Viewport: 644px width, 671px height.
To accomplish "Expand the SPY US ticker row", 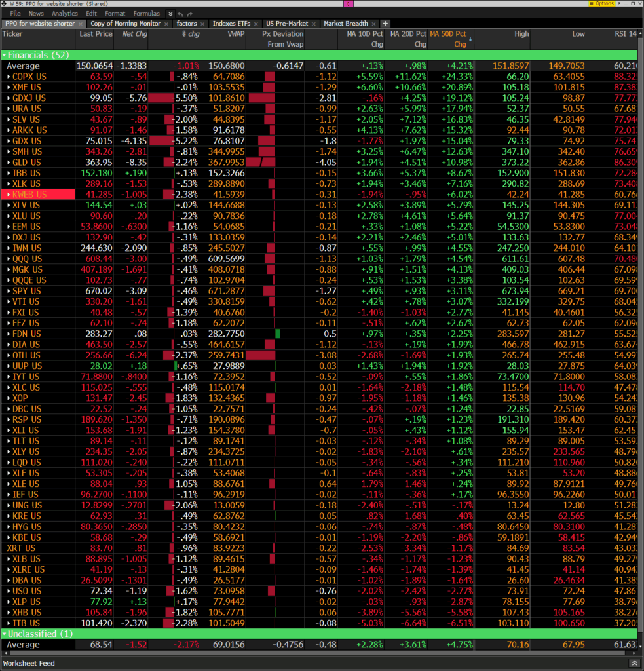I will pos(9,291).
